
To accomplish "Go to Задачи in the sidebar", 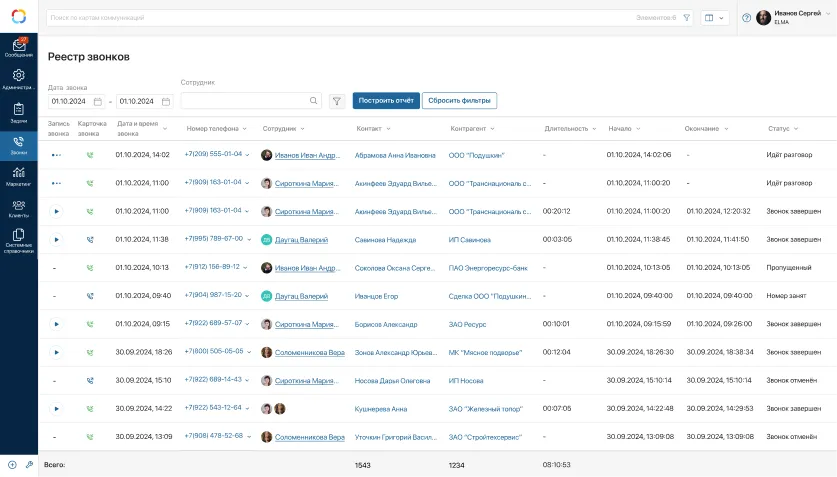I will pos(19,112).
